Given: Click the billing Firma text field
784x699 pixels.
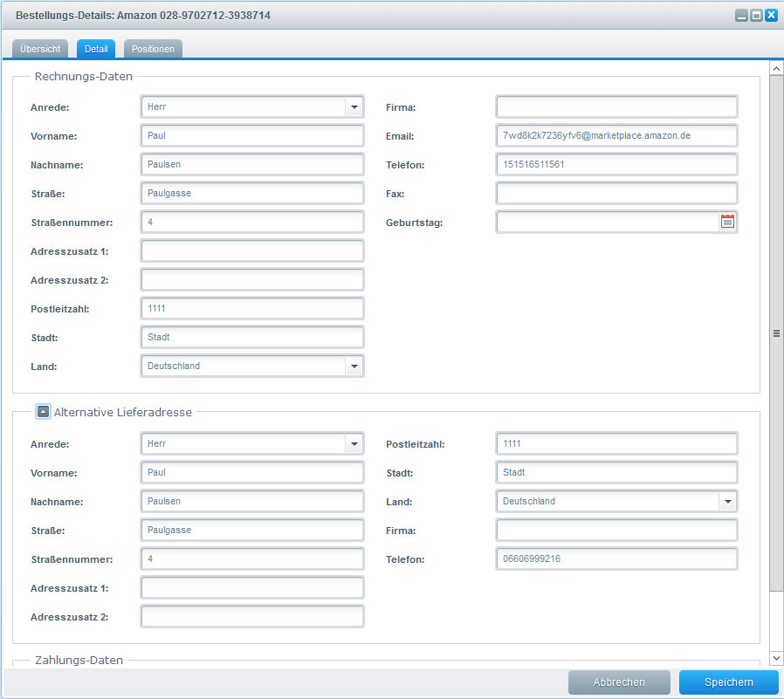Looking at the screenshot, I should 616,107.
